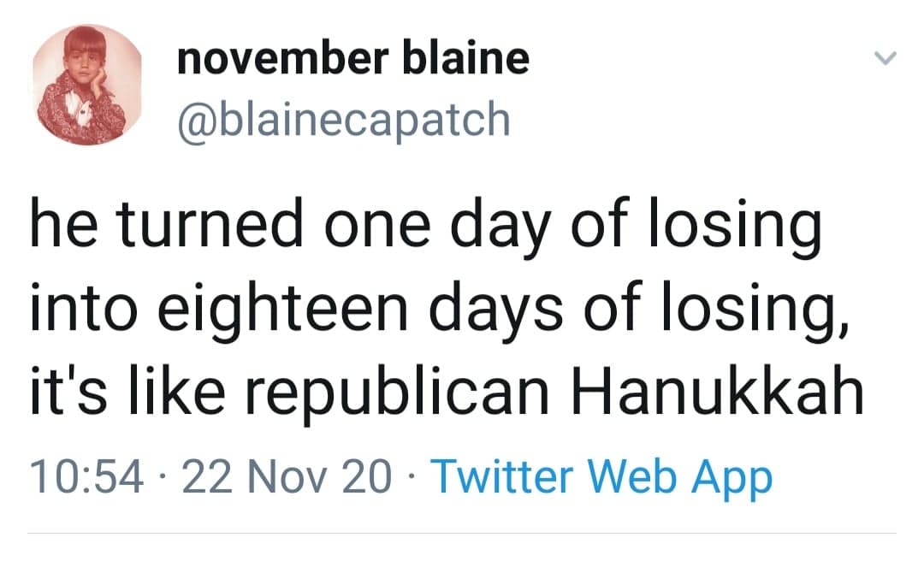Click the 22 Nov 20 date
924x561 pixels.
286,477
